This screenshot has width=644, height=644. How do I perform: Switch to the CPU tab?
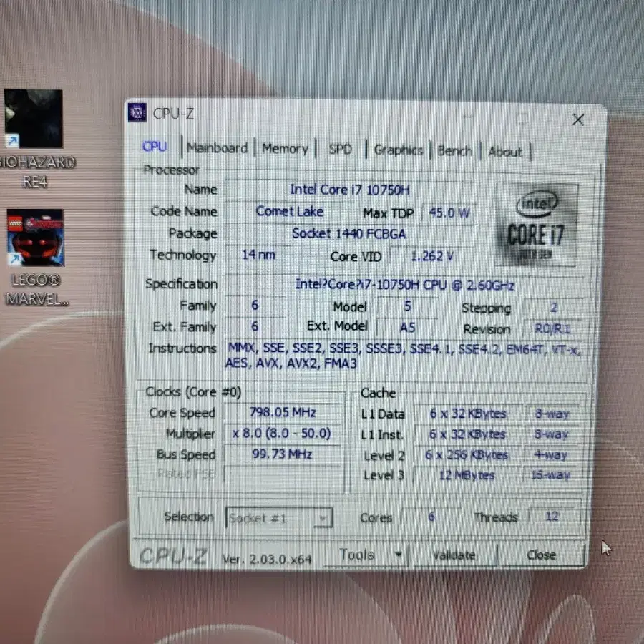(155, 147)
